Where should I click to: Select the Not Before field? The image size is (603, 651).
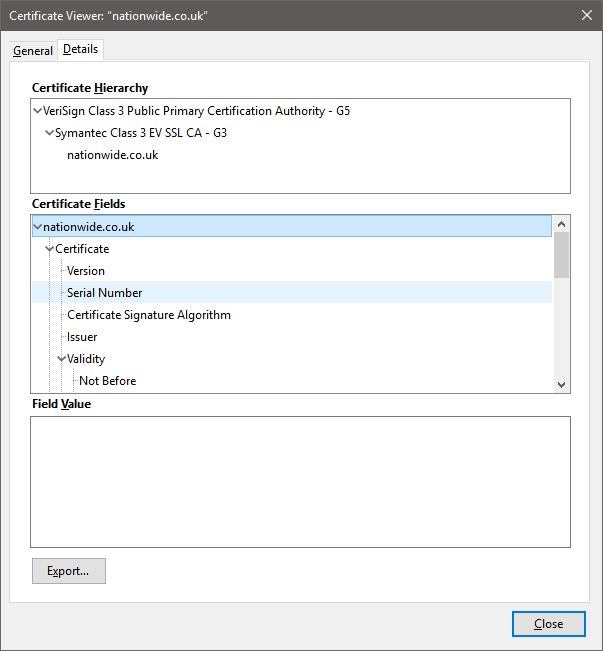click(107, 381)
